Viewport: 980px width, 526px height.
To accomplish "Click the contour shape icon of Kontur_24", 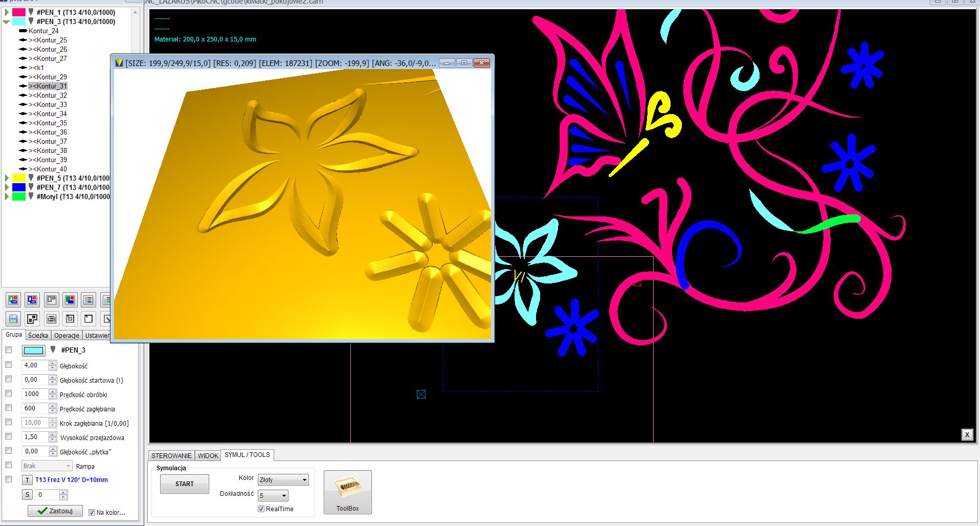I will 23,31.
